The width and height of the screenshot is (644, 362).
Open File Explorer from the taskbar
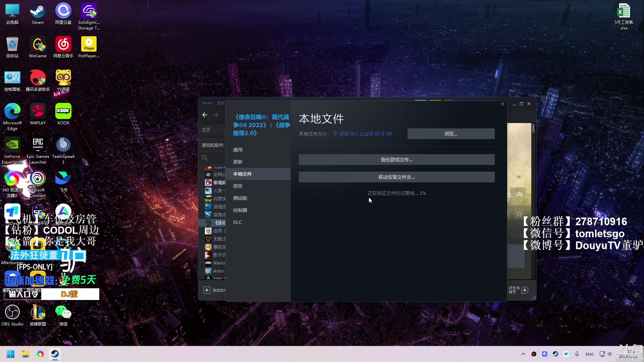[25, 354]
